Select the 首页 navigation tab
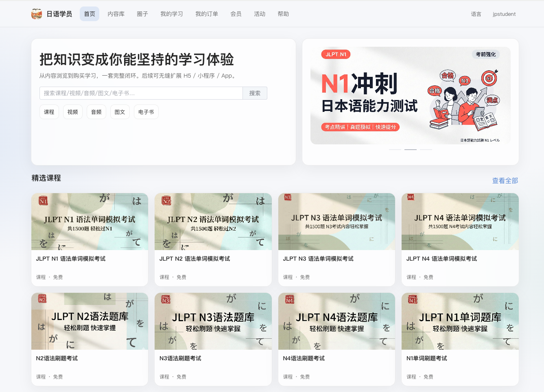Screen dimensions: 544x392 (x=89, y=13)
